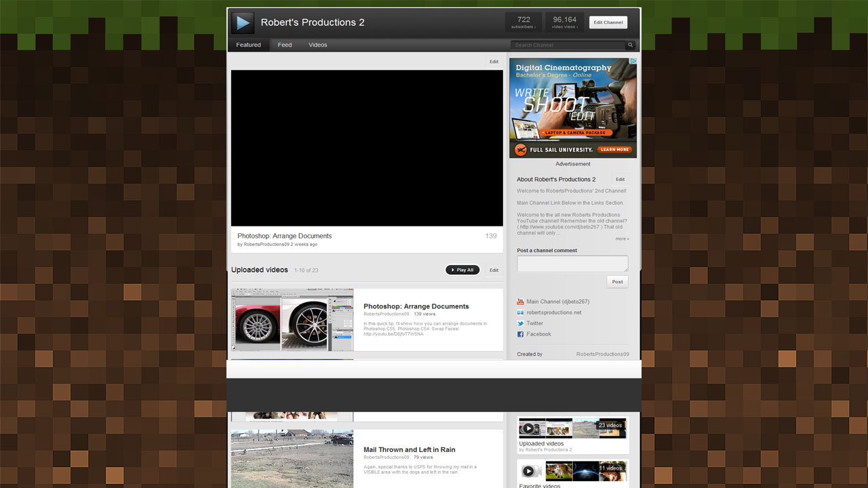Viewport: 868px width, 488px height.
Task: Click the Facebook icon
Action: (520, 334)
